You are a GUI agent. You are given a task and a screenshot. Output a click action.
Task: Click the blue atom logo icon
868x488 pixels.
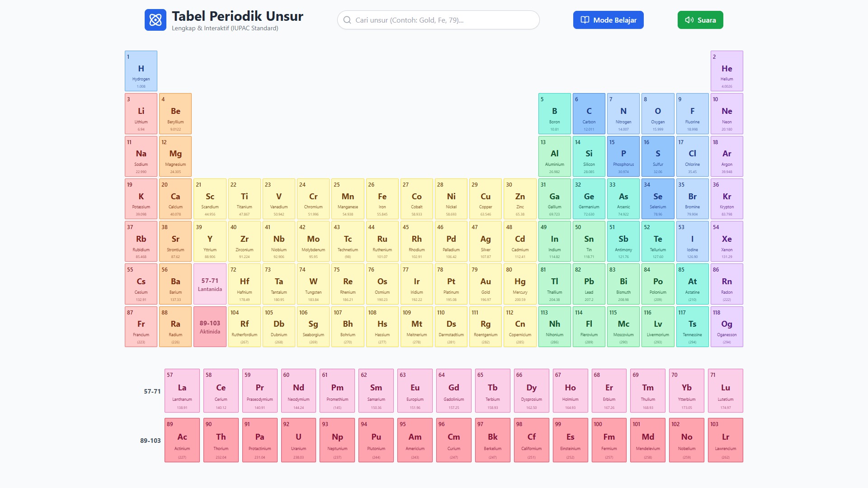coord(156,19)
